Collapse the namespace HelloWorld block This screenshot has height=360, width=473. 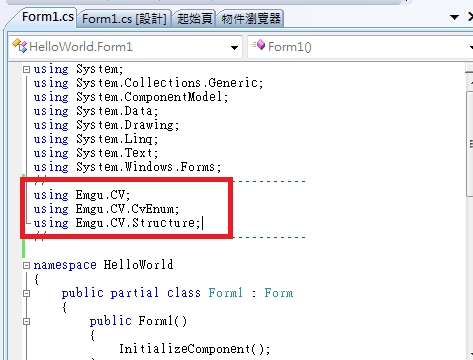pos(26,265)
